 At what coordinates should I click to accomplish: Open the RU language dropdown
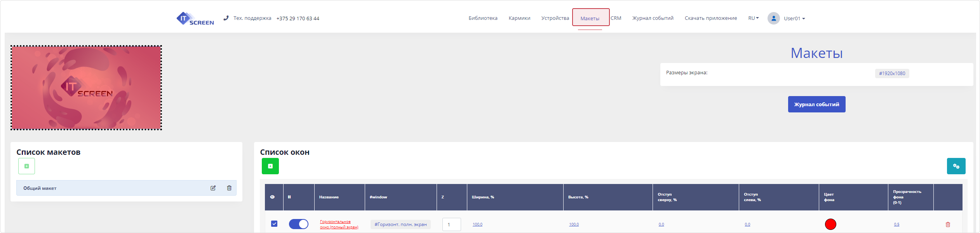(753, 18)
